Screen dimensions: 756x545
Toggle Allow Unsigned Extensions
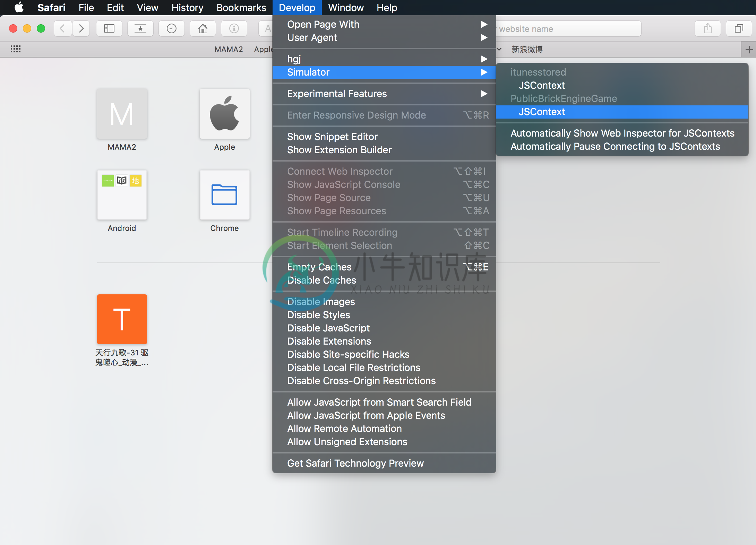(x=384, y=442)
